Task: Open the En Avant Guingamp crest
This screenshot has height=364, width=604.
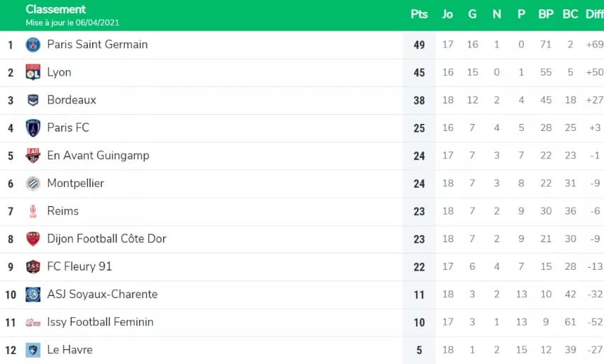Action: [33, 156]
